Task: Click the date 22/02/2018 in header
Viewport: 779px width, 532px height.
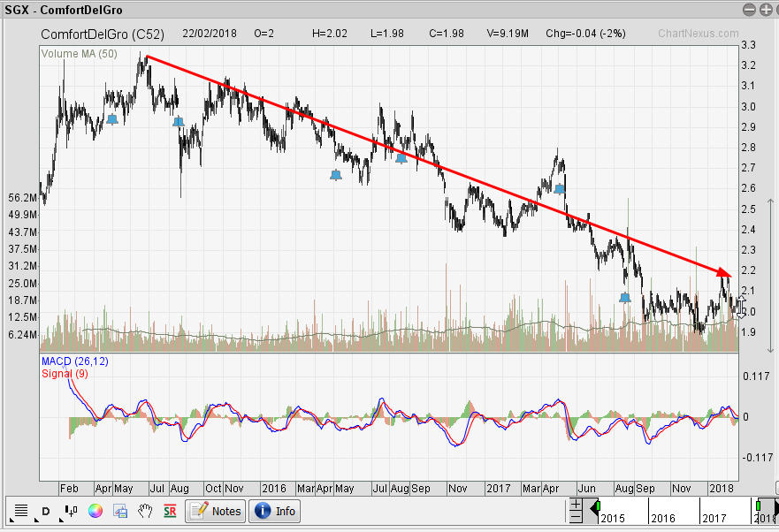Action: [x=210, y=34]
